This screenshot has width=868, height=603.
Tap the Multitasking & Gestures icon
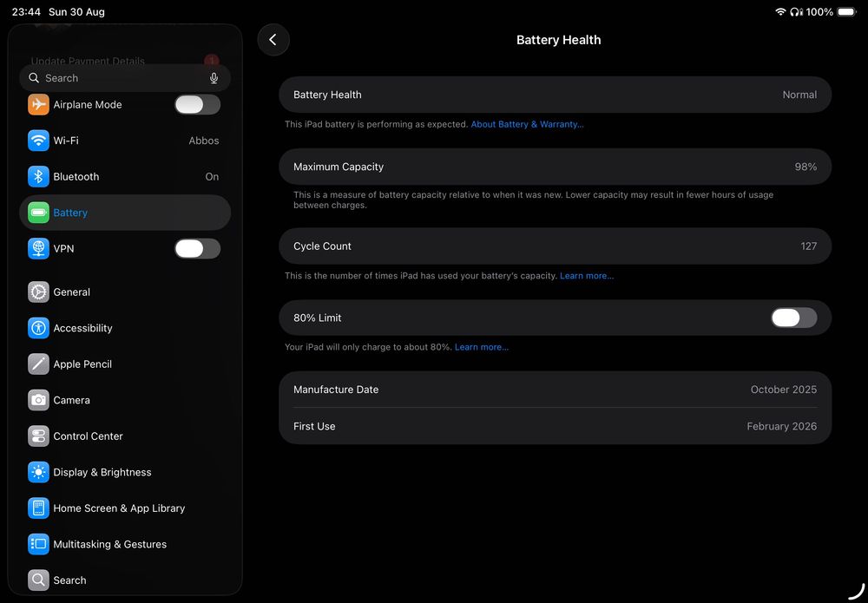[38, 544]
